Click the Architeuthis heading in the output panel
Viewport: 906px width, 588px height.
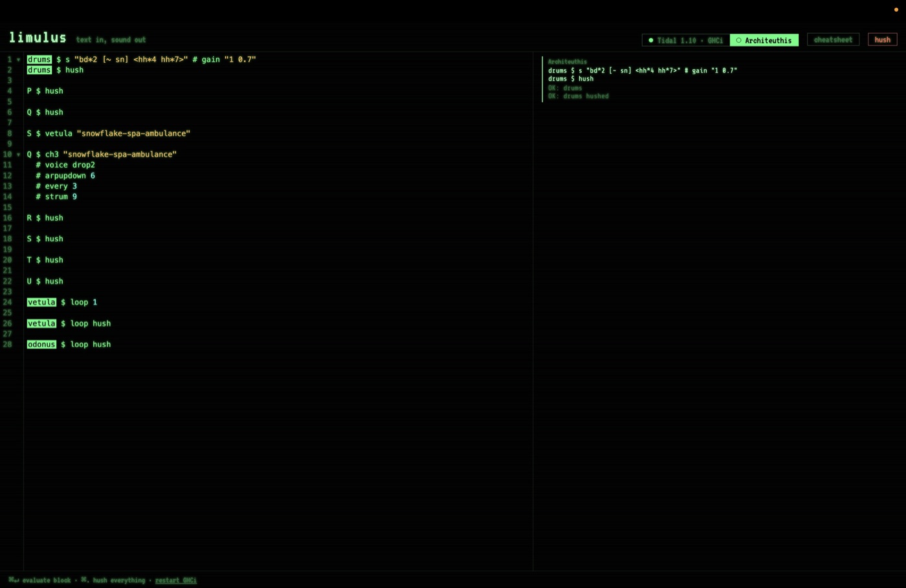(568, 62)
